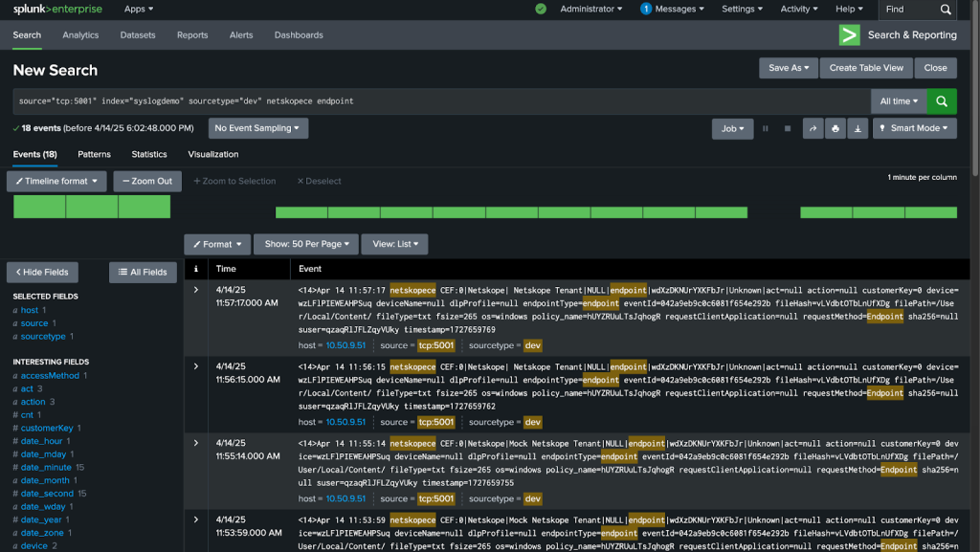Open the Timeline format dropdown
The width and height of the screenshot is (980, 552).
[56, 181]
